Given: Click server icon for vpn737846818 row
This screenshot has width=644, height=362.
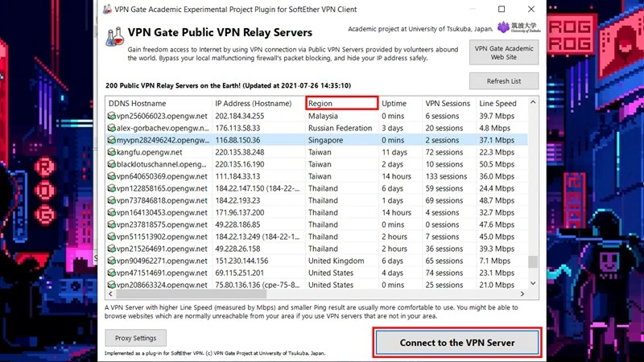Looking at the screenshot, I should (x=111, y=200).
